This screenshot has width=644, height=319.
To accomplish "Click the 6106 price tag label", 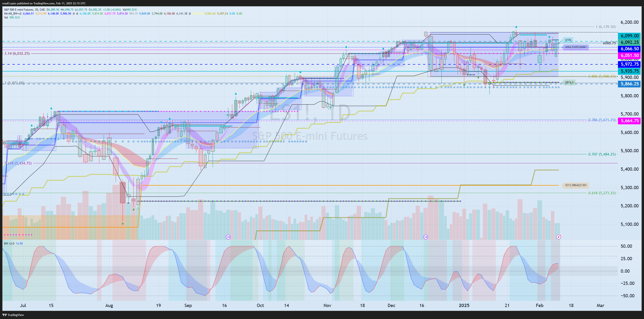I will pos(568,40).
